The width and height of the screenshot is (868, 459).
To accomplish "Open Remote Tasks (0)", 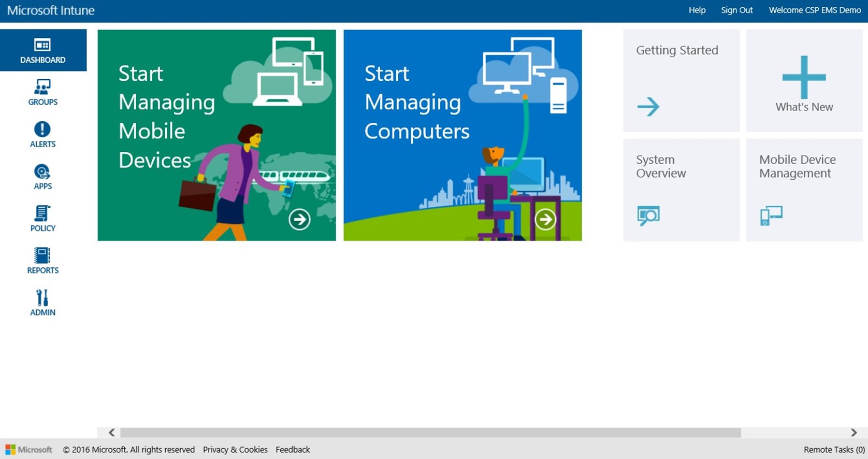I will coord(834,450).
